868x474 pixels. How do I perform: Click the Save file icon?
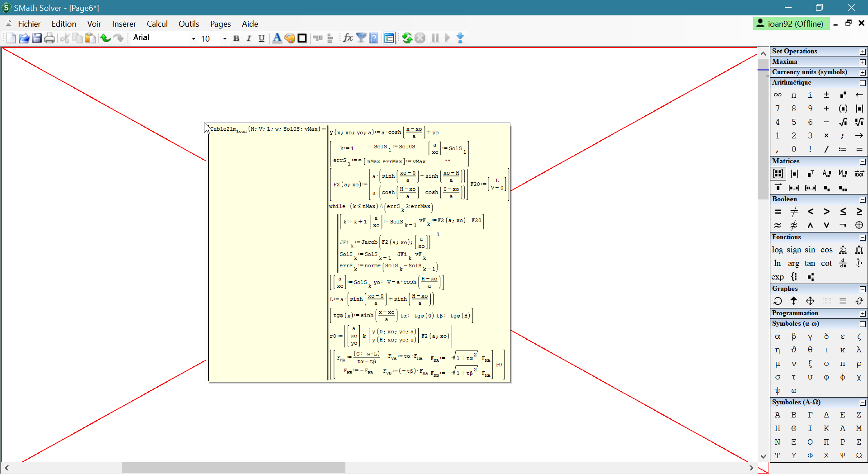coord(37,38)
